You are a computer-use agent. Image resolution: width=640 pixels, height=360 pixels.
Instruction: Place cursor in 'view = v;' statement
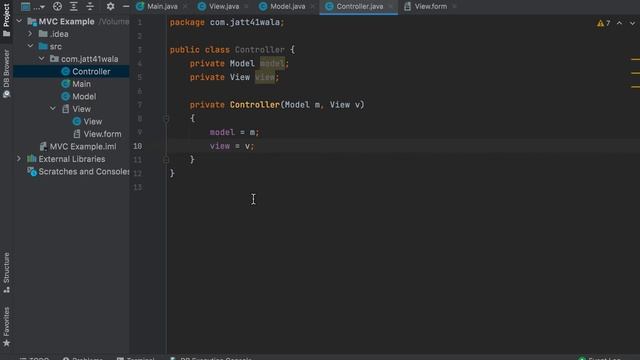coord(232,146)
